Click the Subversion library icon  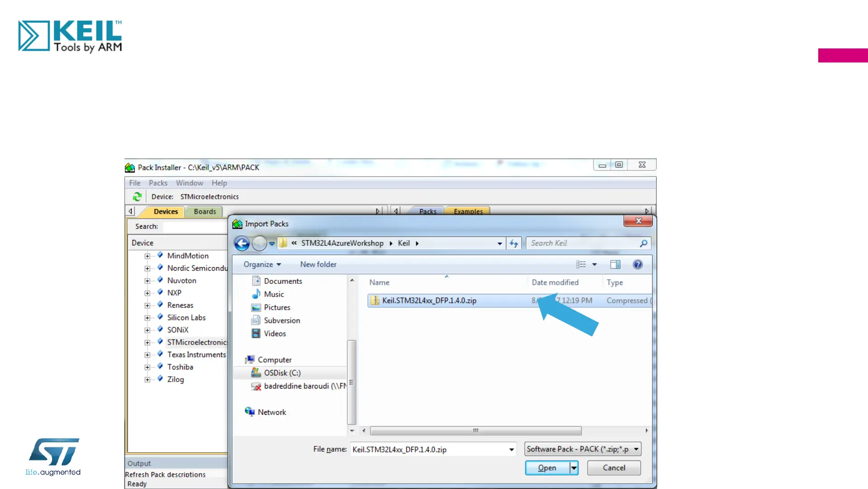[x=256, y=321]
